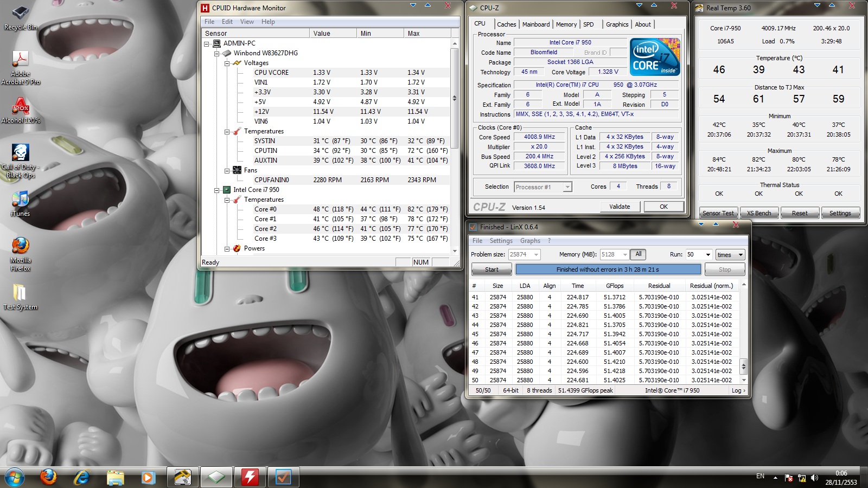Collapse the Voltages tree node
This screenshot has height=488, width=868.
227,63
